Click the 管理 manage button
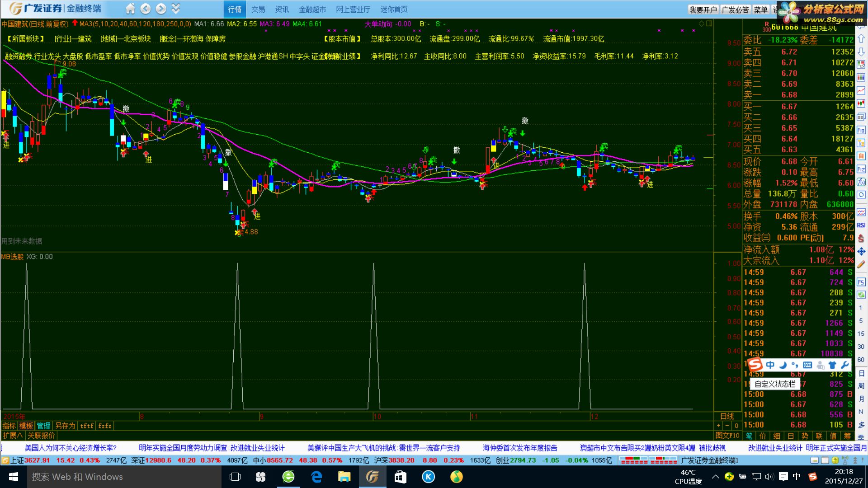 (x=43, y=426)
